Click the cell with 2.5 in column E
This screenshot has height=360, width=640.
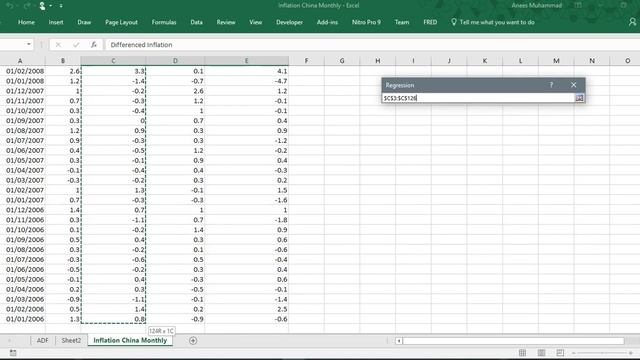pos(247,309)
